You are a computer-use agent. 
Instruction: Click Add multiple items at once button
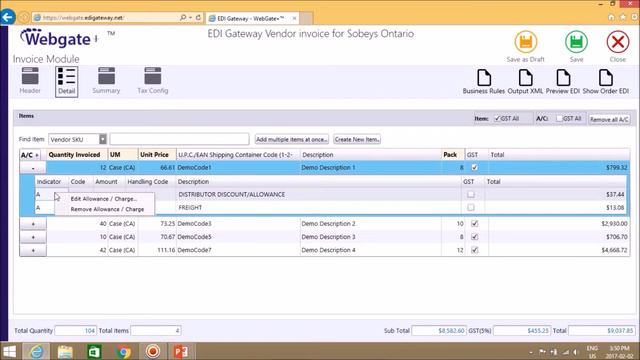[x=291, y=139]
